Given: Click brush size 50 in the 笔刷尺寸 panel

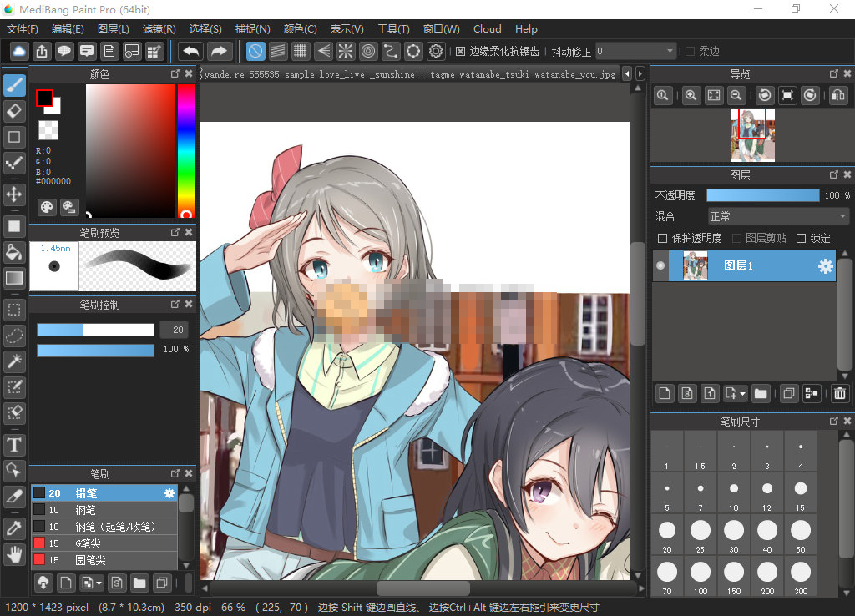Looking at the screenshot, I should coord(800,532).
